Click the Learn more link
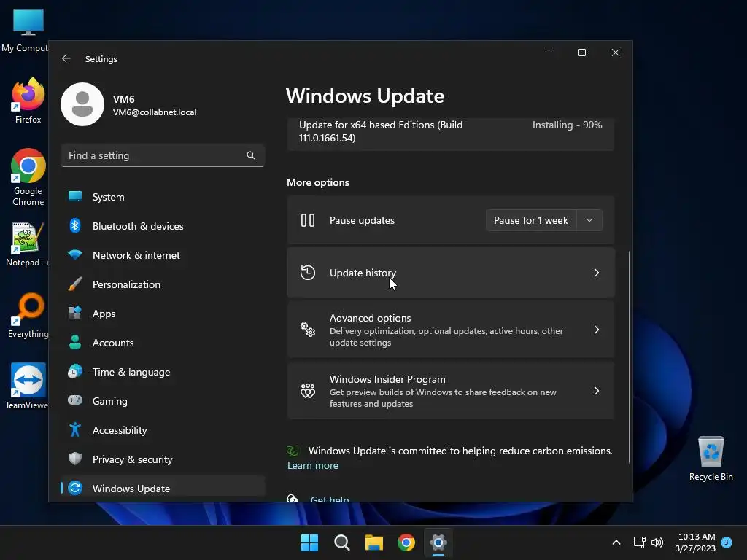The width and height of the screenshot is (747, 560). point(312,465)
